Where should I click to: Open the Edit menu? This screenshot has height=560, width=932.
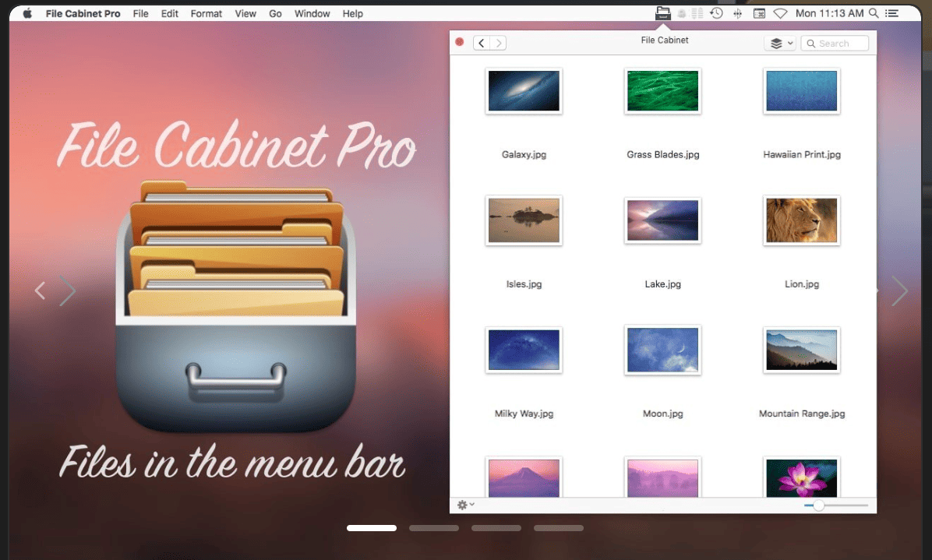[169, 13]
